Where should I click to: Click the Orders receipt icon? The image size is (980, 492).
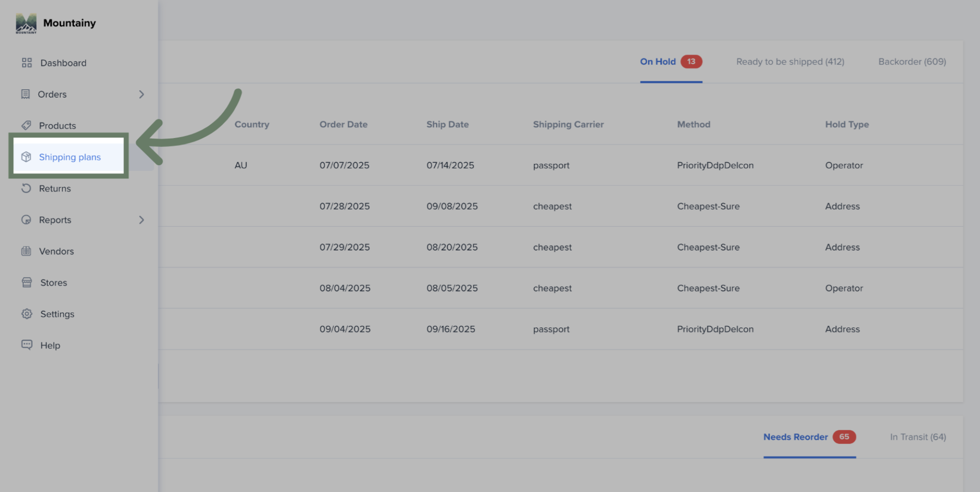point(25,94)
